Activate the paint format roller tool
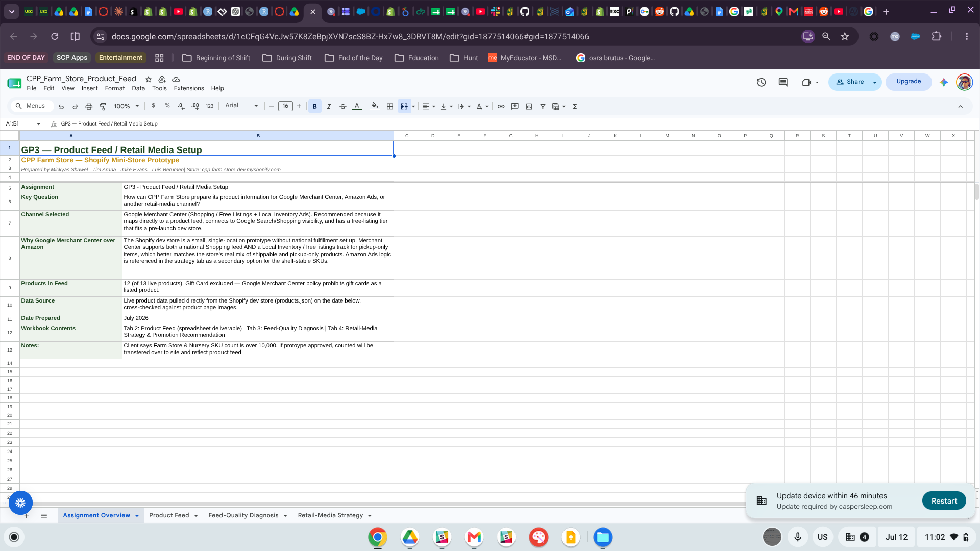Viewport: 980px width, 551px height. [x=103, y=106]
